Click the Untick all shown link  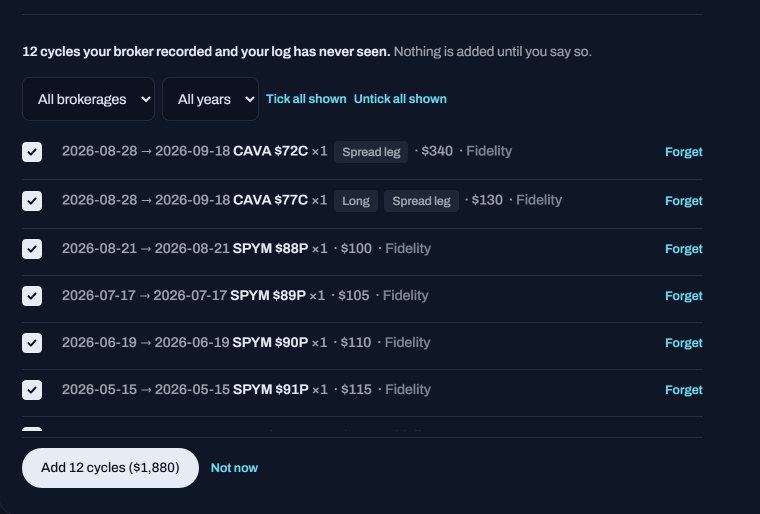tap(400, 99)
